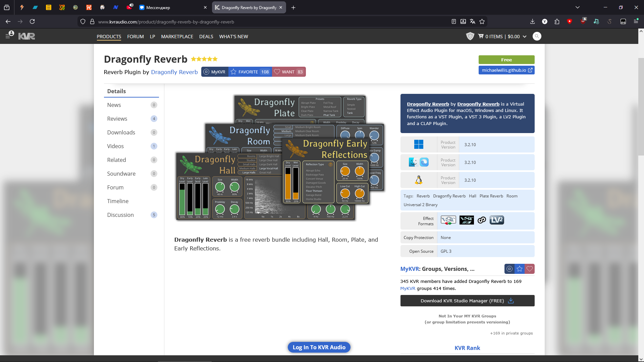Click the Dragonfly plugin screenshots image
Viewport: 644px width, 362px height.
(x=280, y=158)
